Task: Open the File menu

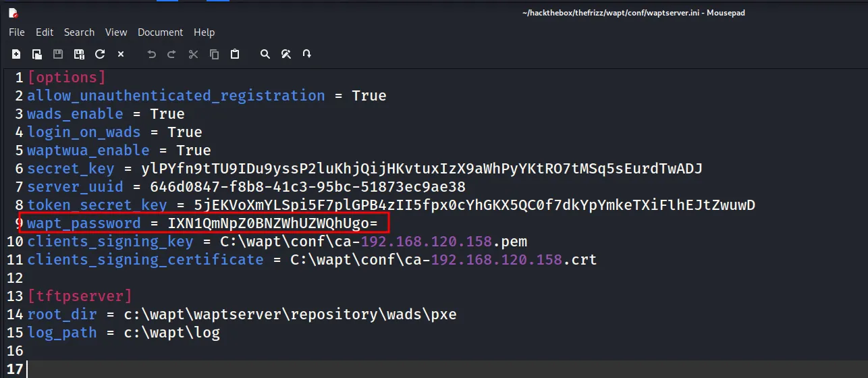Action: pos(17,32)
